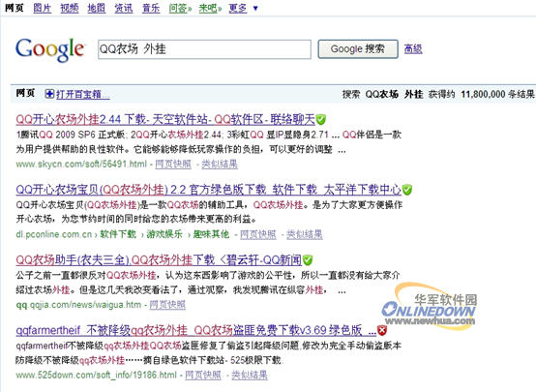Open the 地图 tab
Viewport: 536px width, 392px height.
(x=97, y=8)
